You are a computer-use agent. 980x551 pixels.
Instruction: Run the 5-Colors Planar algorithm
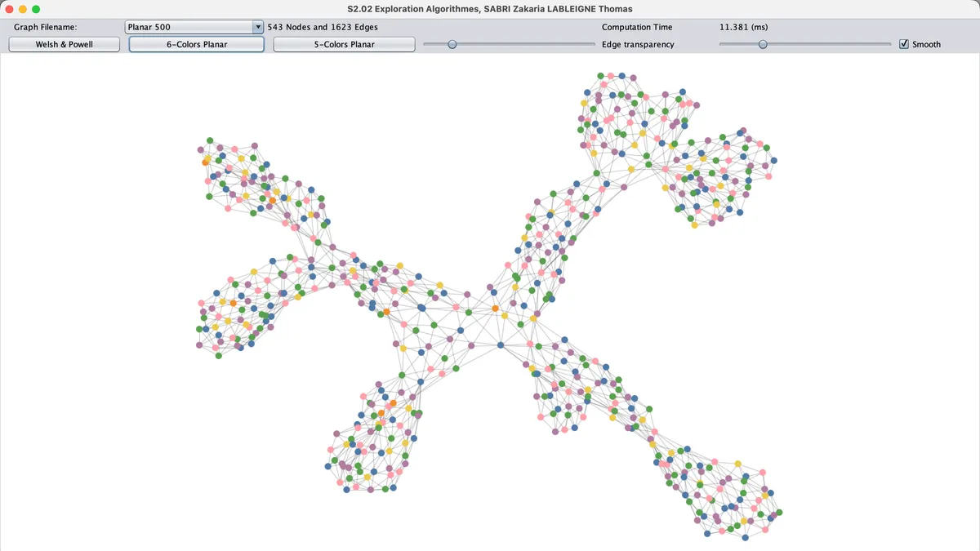tap(344, 44)
